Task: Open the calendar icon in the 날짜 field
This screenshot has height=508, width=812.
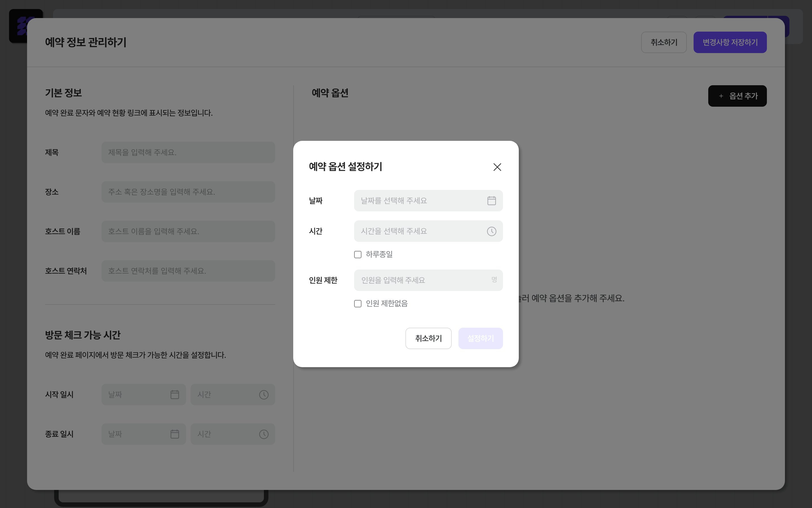Action: tap(491, 201)
